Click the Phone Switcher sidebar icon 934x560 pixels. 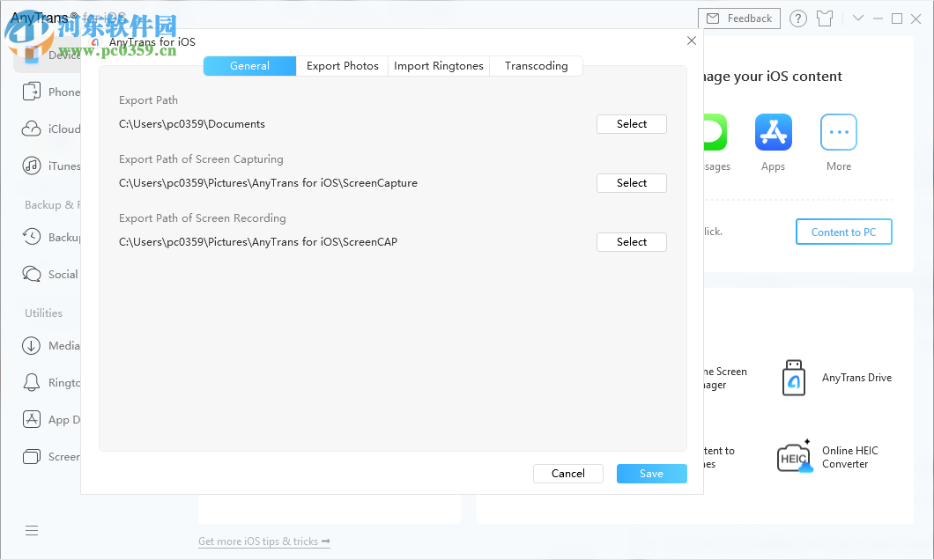pos(32,92)
